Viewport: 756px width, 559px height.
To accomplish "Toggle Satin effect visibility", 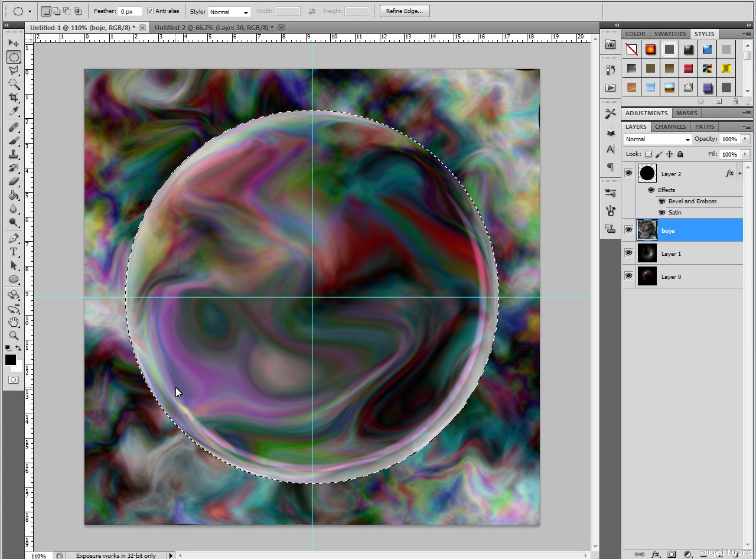I will (x=661, y=213).
